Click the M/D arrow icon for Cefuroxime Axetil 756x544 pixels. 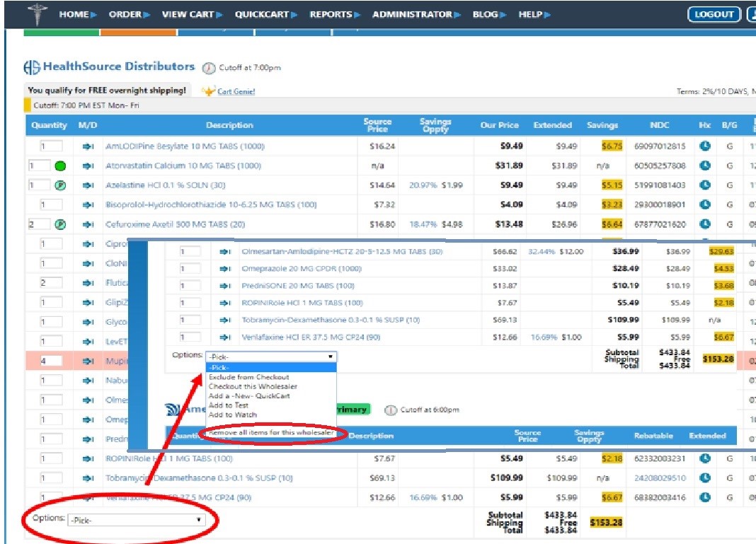[x=88, y=224]
